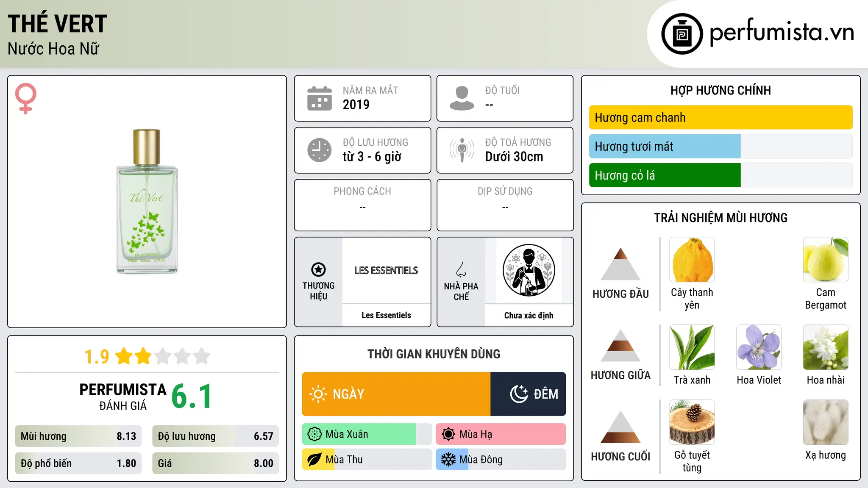Click the yellow Hương cam chanh accord bar
This screenshot has height=488, width=868.
point(721,117)
